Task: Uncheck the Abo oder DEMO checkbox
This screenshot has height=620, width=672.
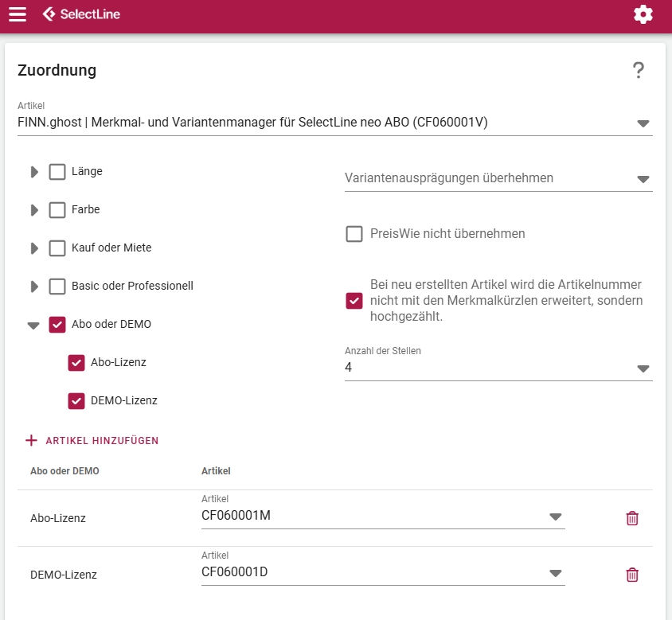Action: tap(57, 325)
